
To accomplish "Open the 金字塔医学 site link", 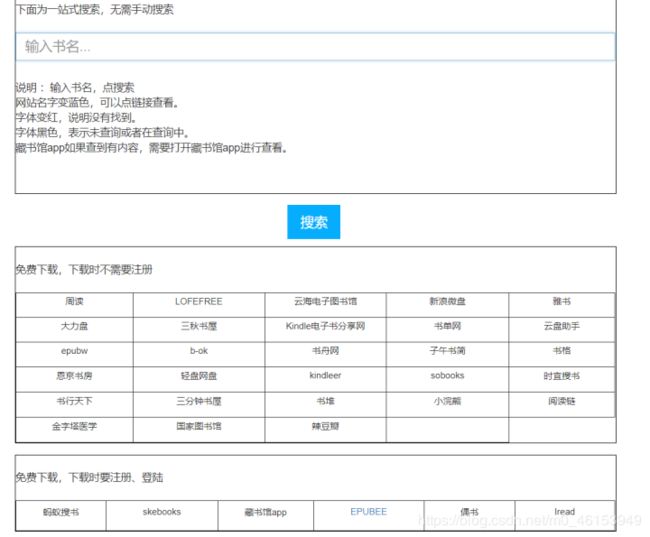I will [74, 426].
